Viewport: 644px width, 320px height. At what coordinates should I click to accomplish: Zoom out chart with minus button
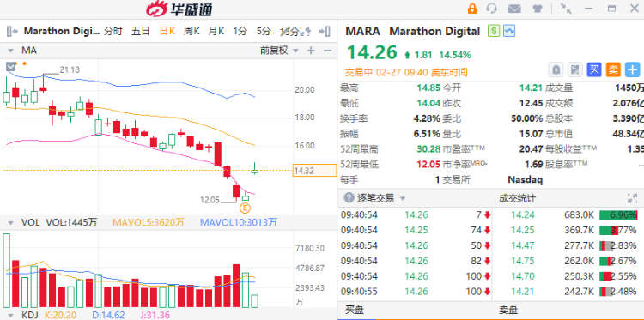pyautogui.click(x=327, y=51)
